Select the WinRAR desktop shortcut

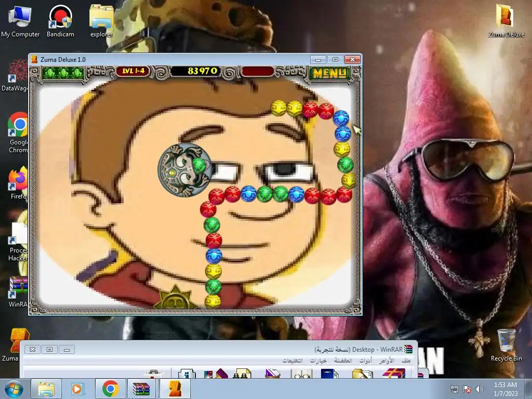tap(18, 292)
